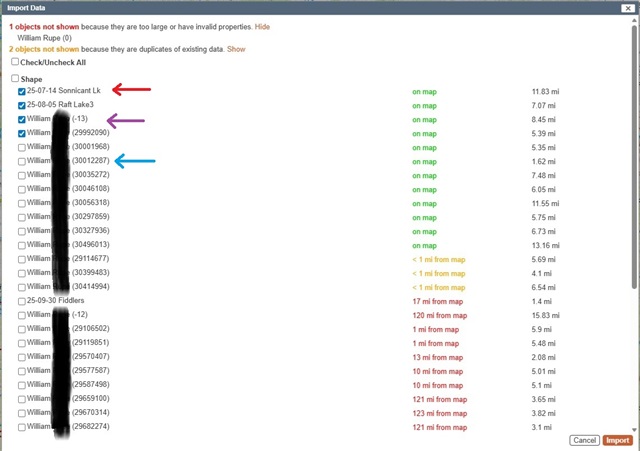This screenshot has width=640, height=451.
Task: Close the Import Data dialog
Action: 627,8
